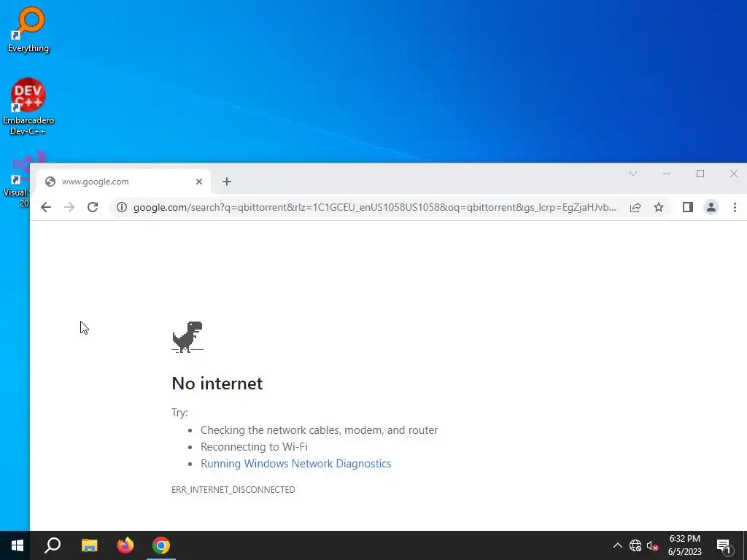This screenshot has width=747, height=560.
Task: Reload the page in Chrome
Action: click(93, 207)
